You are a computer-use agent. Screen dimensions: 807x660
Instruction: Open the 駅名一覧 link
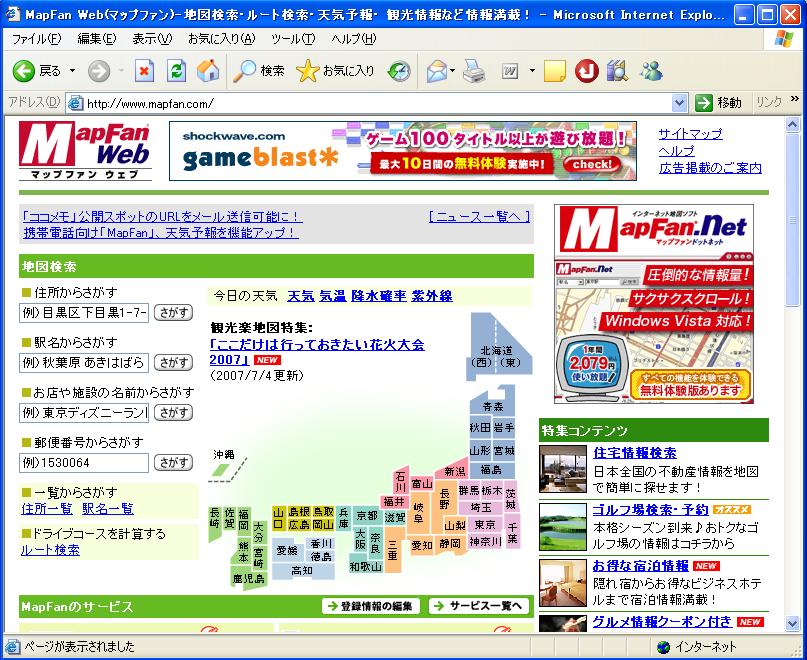point(108,509)
